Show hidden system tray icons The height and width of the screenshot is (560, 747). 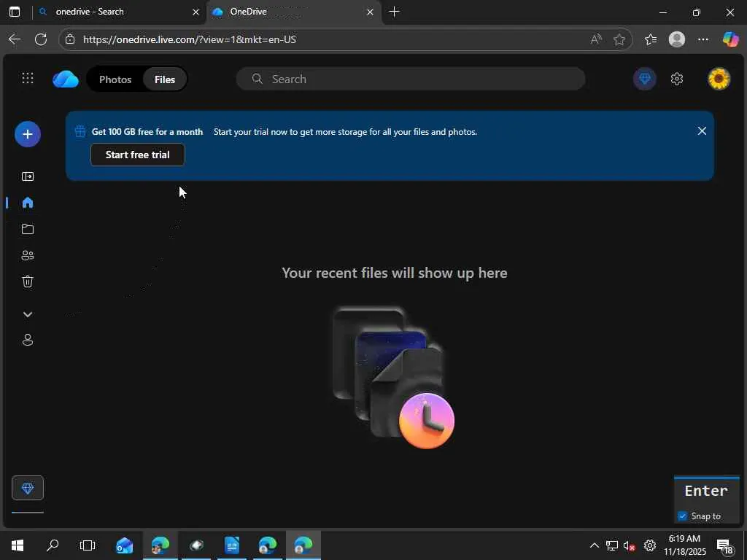pos(595,545)
